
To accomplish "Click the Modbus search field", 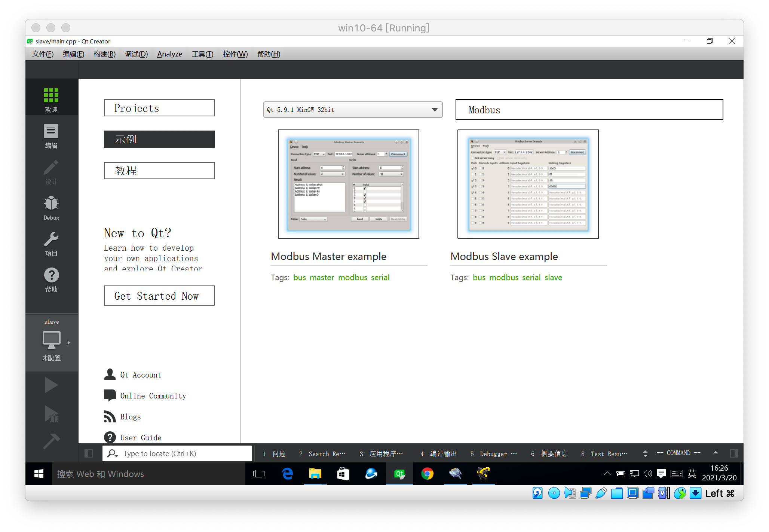I will (x=589, y=110).
